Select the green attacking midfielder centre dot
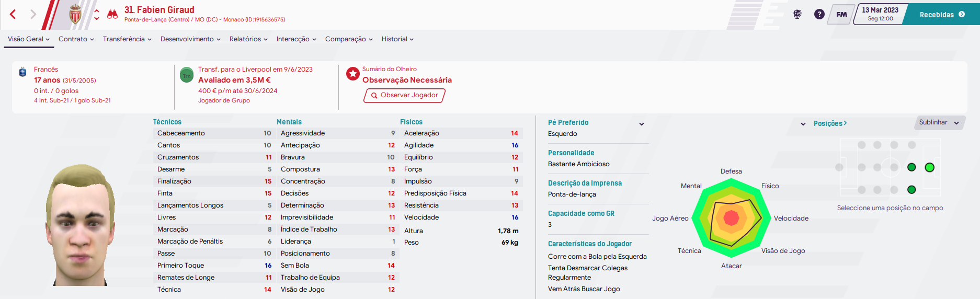This screenshot has width=980, height=299. click(x=911, y=167)
